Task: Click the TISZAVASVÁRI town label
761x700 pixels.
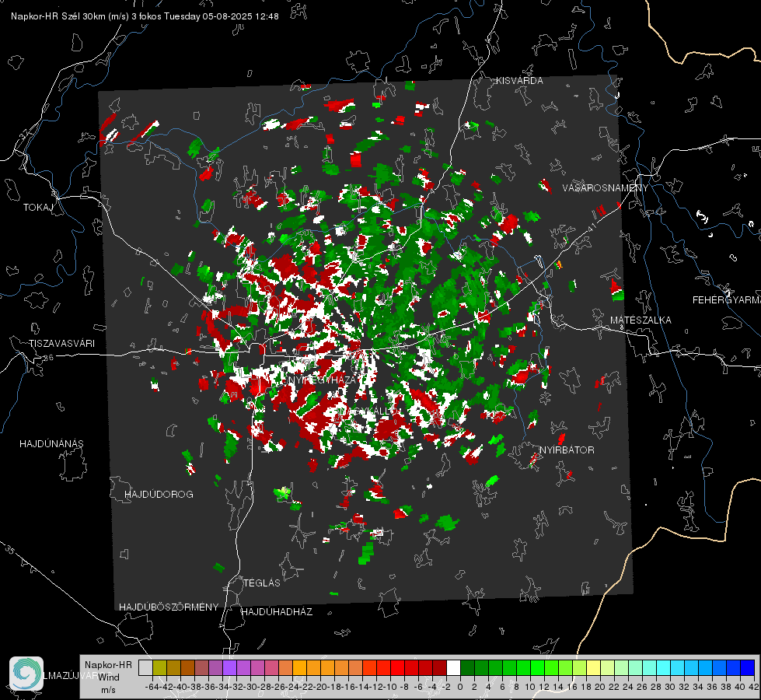Action: click(x=61, y=344)
